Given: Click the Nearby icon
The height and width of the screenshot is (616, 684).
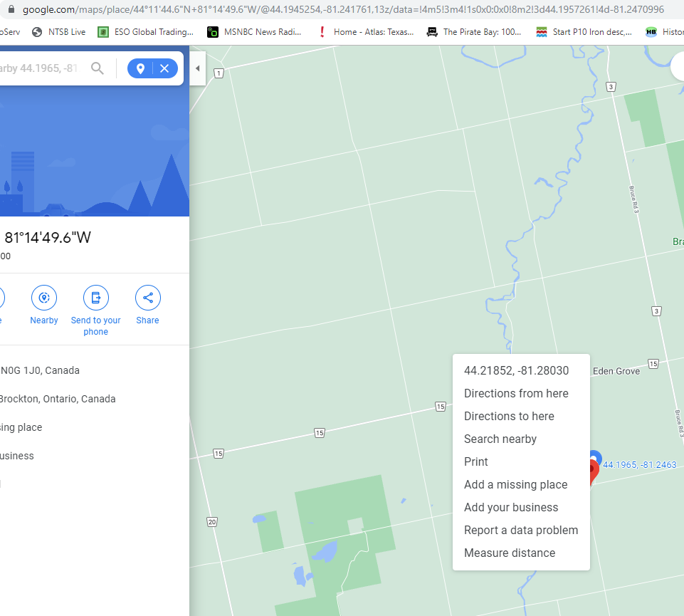Looking at the screenshot, I should pos(43,298).
